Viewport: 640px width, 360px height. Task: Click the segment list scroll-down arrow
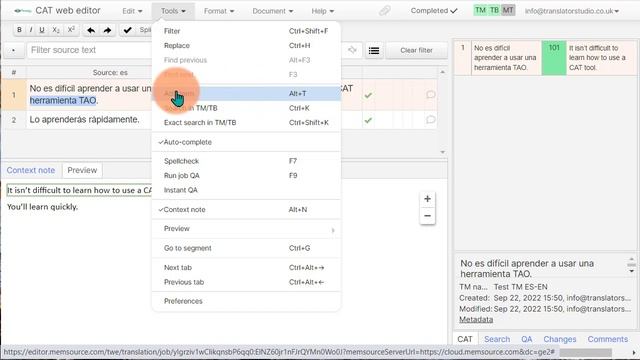[x=442, y=152]
